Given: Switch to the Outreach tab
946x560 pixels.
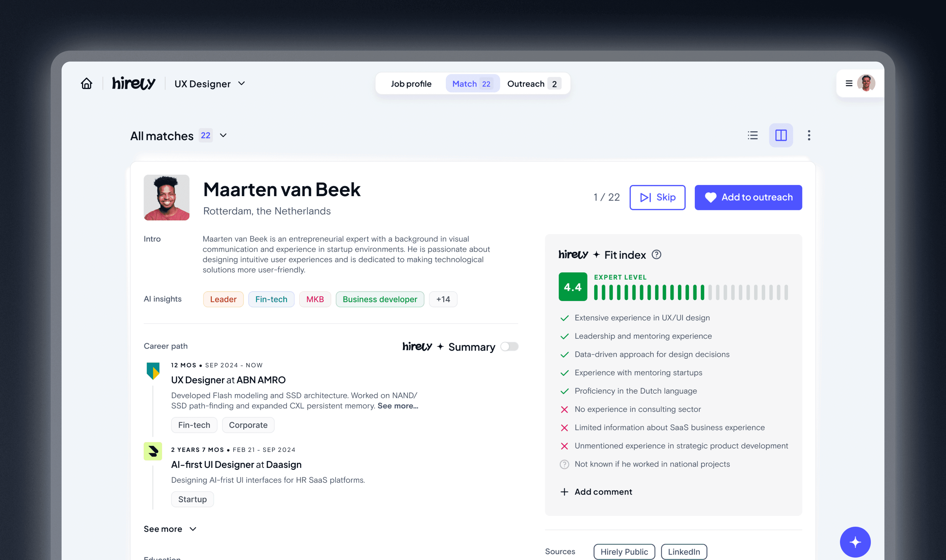Looking at the screenshot, I should coord(534,84).
